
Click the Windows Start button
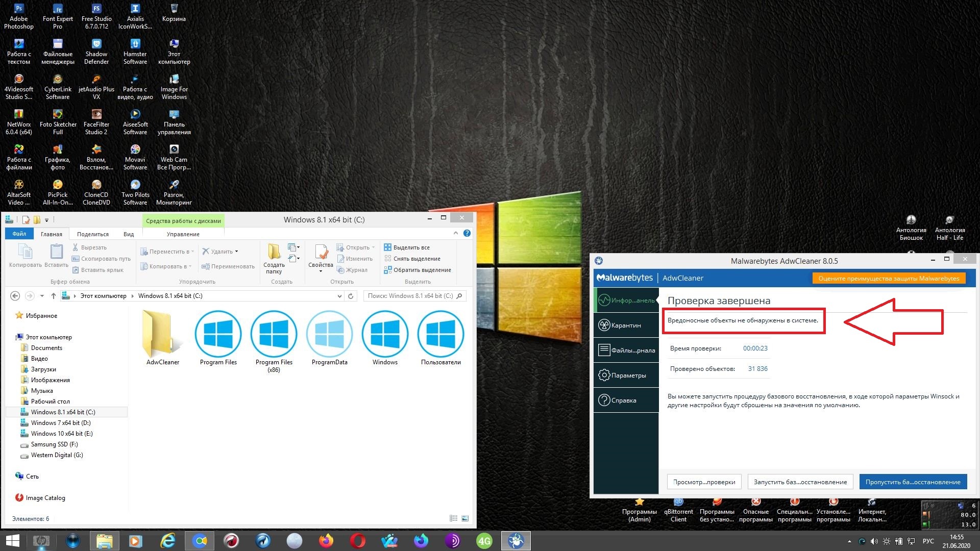[x=12, y=541]
